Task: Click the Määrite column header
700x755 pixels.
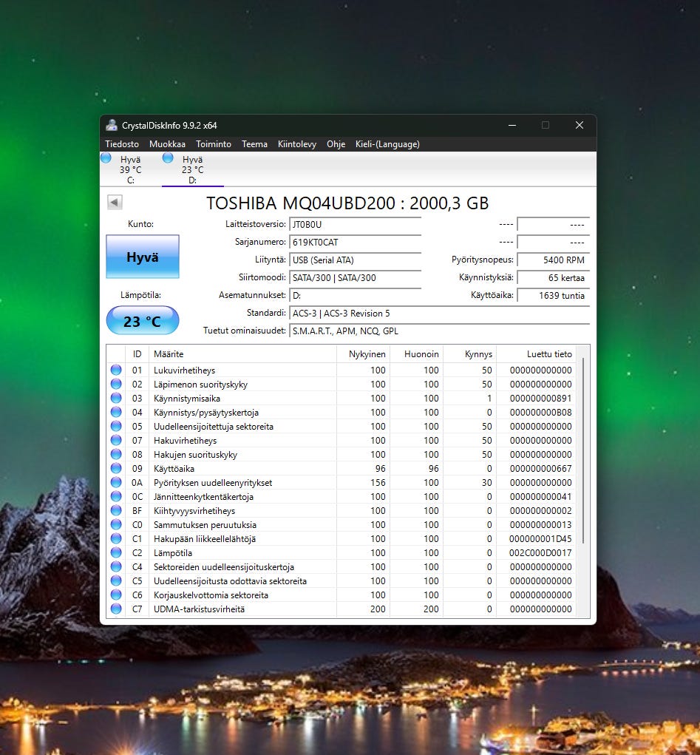Action: click(x=242, y=354)
